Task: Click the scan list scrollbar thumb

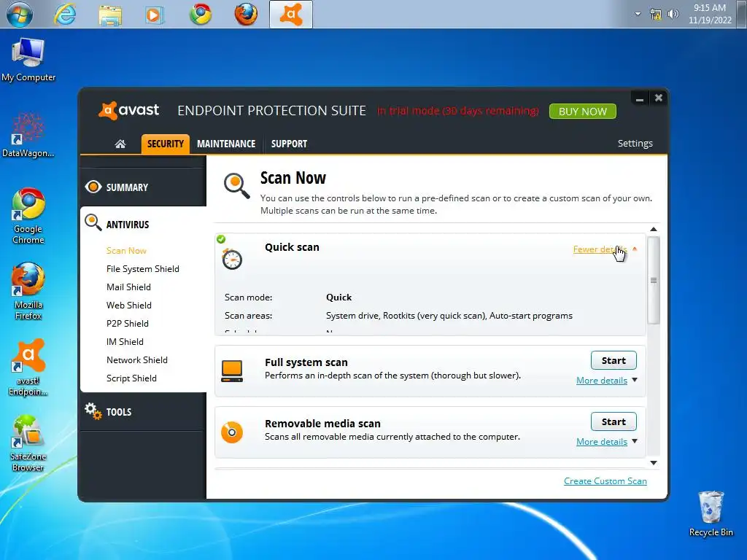Action: click(x=654, y=280)
